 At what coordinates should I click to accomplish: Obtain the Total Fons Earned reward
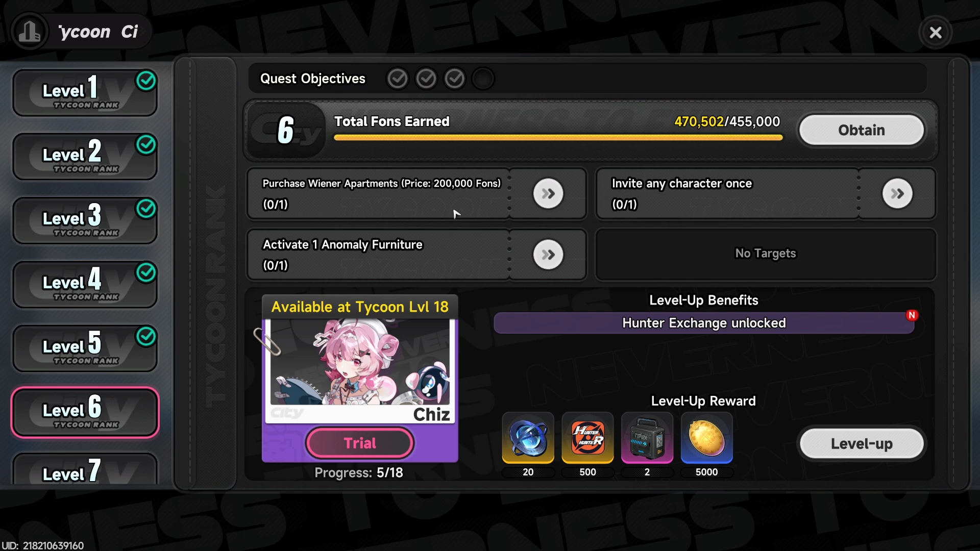tap(862, 130)
